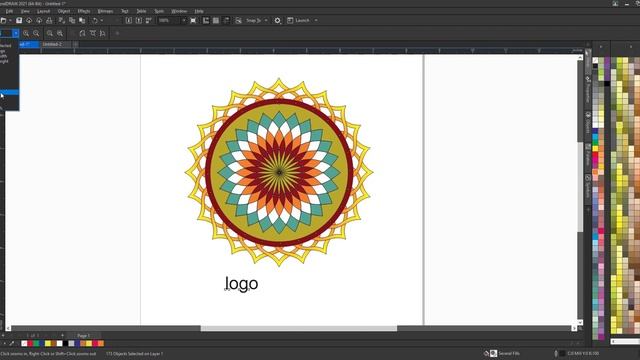Pick the black swatch in document palette
This screenshot has width=640, height=360.
click(x=65, y=343)
